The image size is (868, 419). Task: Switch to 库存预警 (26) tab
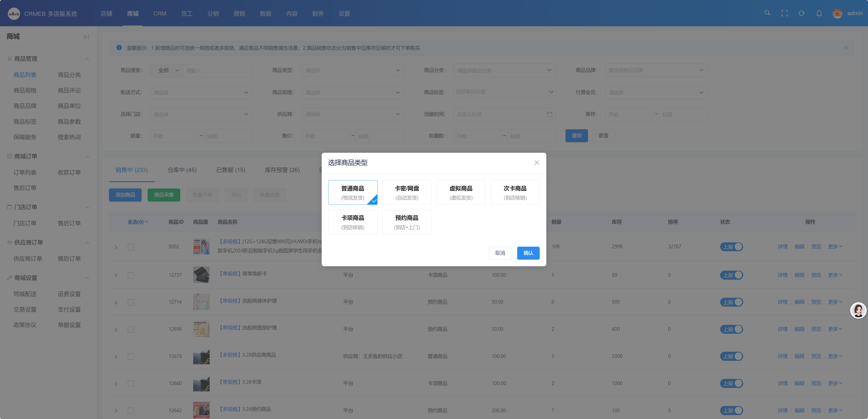pyautogui.click(x=282, y=170)
